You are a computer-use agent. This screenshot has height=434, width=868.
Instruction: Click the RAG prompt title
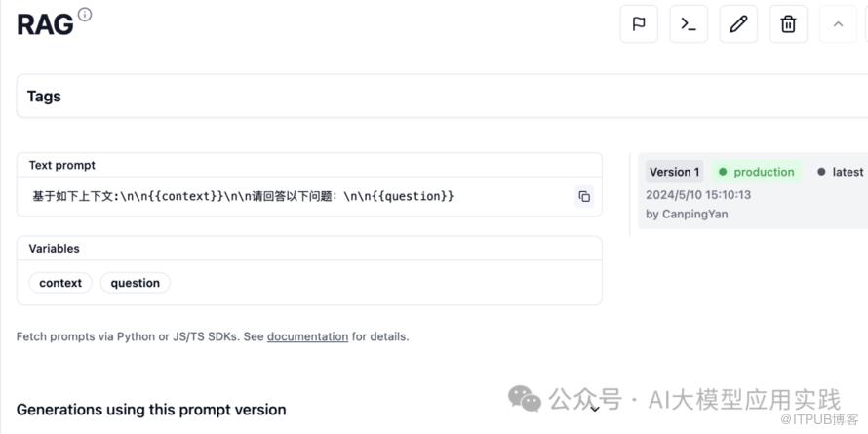click(45, 24)
